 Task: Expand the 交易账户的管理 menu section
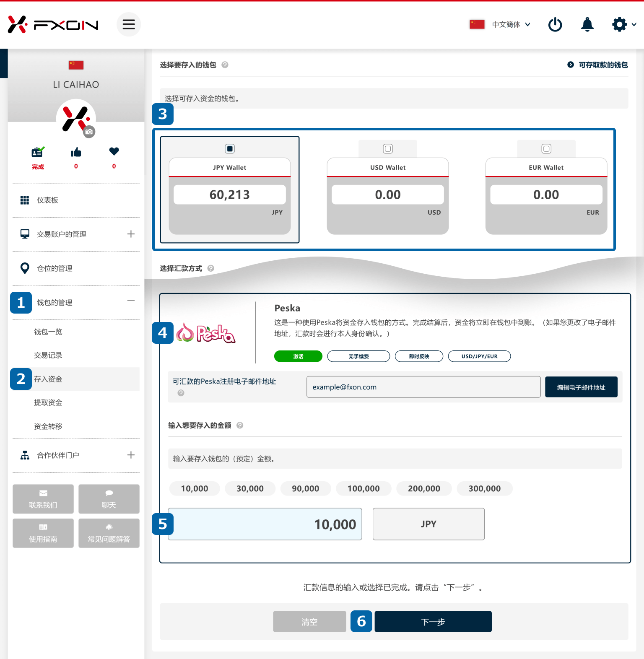131,234
